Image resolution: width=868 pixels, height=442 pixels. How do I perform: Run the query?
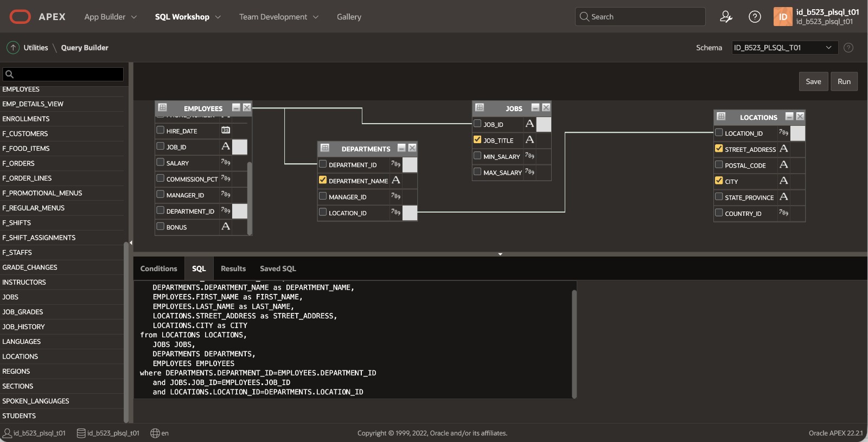[844, 81]
